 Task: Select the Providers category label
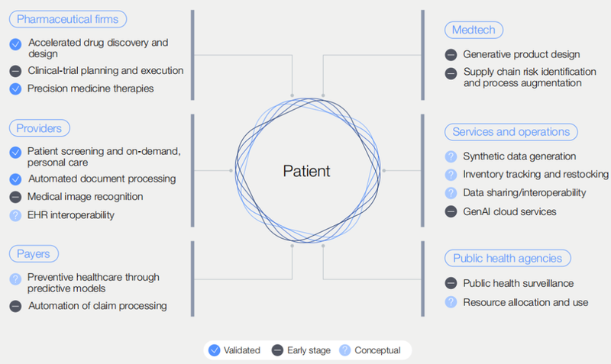pos(38,127)
